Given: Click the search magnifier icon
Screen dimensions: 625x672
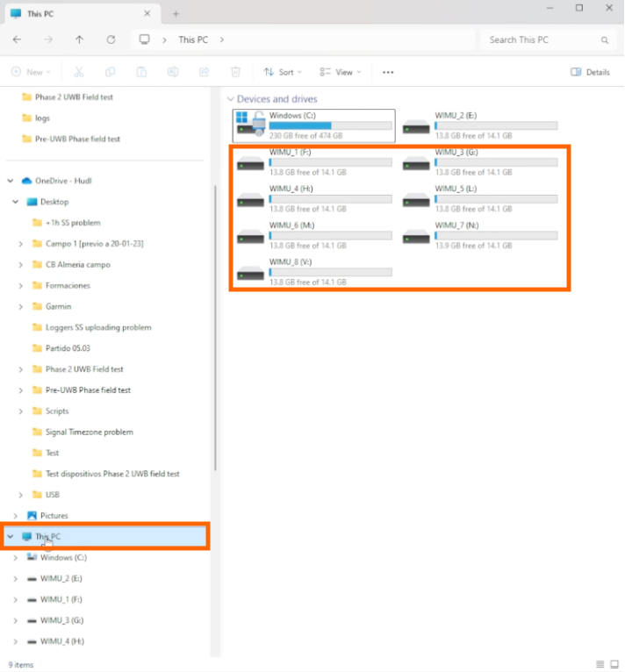Looking at the screenshot, I should click(x=605, y=39).
